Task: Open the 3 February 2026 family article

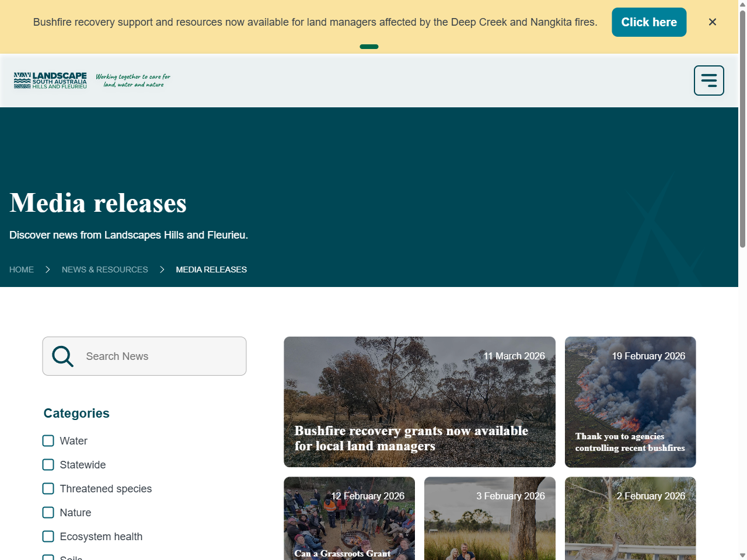Action: click(x=490, y=519)
